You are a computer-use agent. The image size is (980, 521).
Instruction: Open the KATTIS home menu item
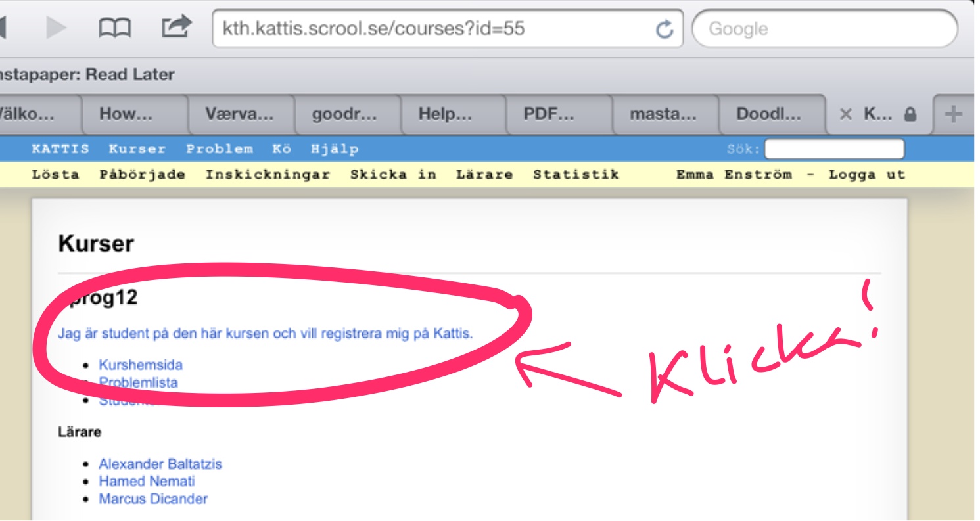pos(60,149)
